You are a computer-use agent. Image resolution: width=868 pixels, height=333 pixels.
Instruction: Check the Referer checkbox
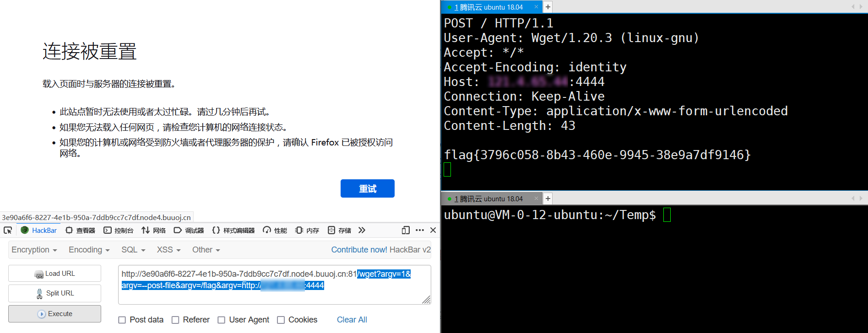[175, 320]
